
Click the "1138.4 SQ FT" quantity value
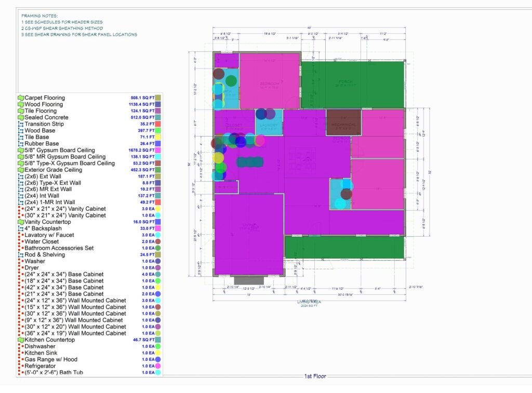click(141, 104)
